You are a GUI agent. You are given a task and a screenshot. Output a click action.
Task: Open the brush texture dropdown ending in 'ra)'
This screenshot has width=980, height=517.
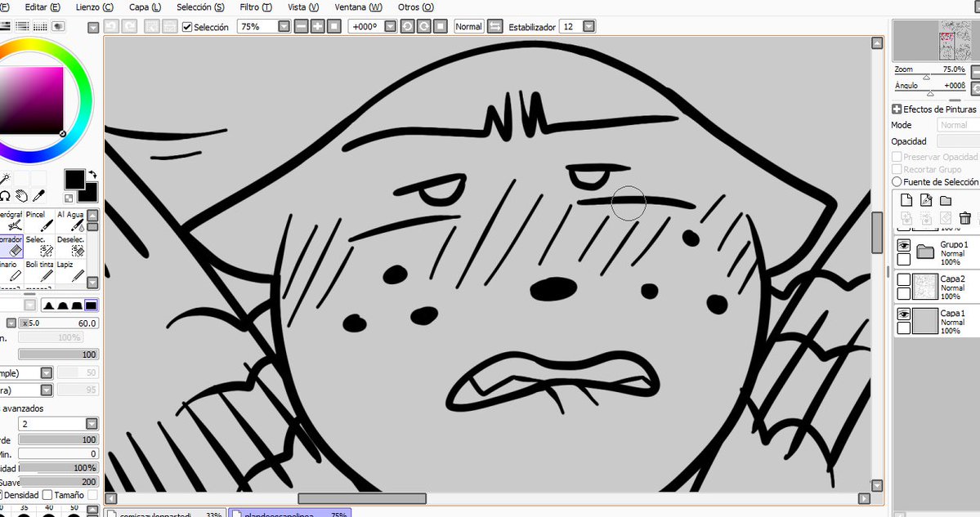47,390
